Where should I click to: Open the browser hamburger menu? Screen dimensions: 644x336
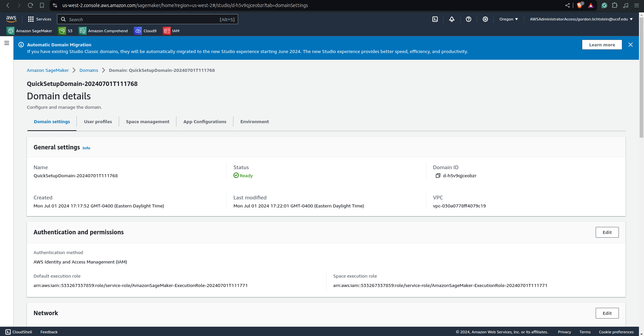click(637, 5)
